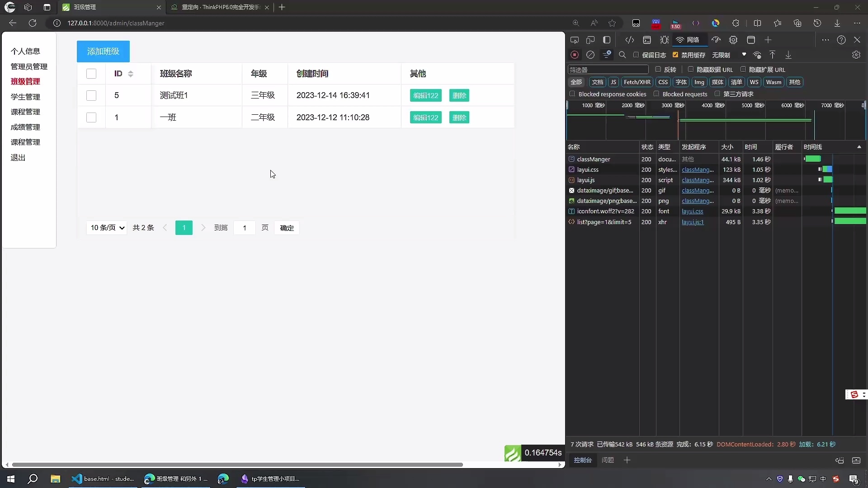Disable the 禁用缓存 cache checkbox

tap(676, 55)
